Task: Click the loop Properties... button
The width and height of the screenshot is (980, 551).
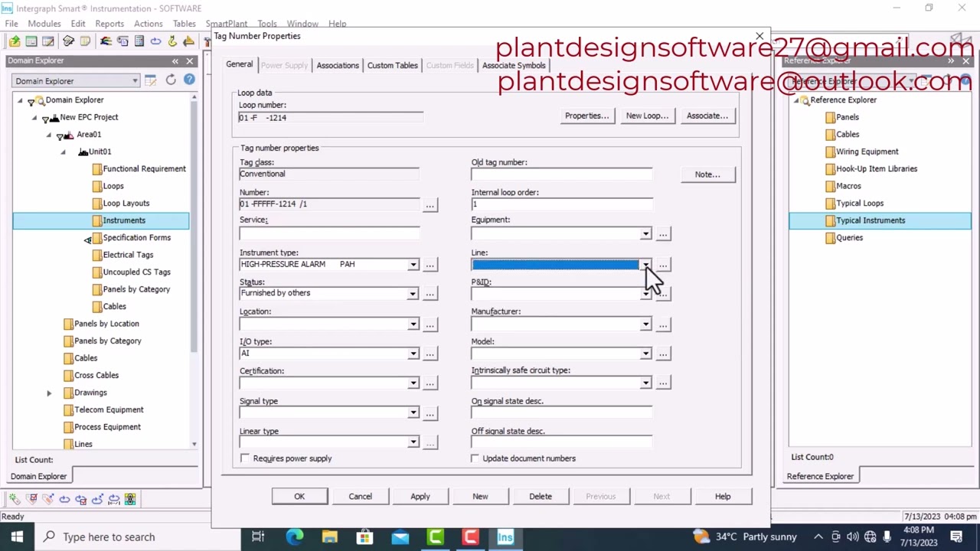Action: [586, 116]
